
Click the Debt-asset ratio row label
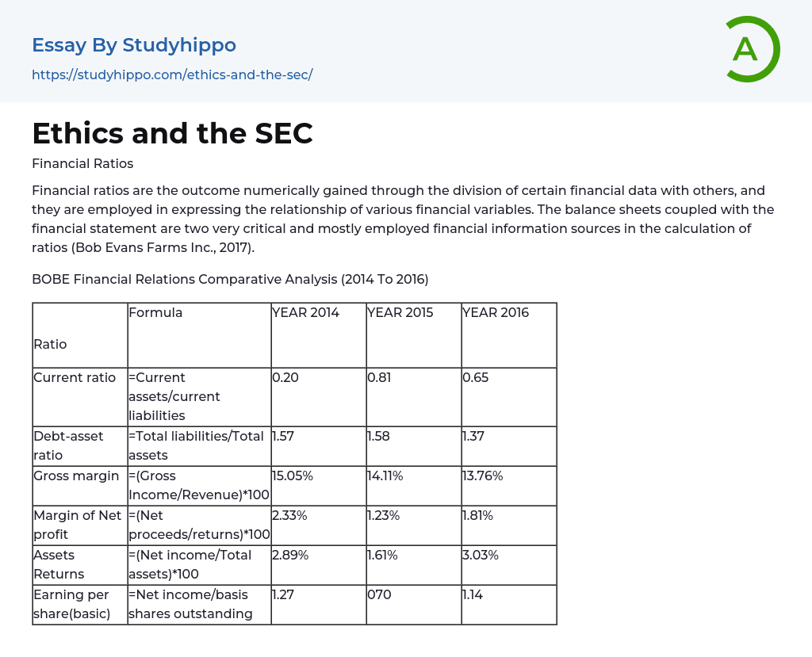click(x=68, y=445)
